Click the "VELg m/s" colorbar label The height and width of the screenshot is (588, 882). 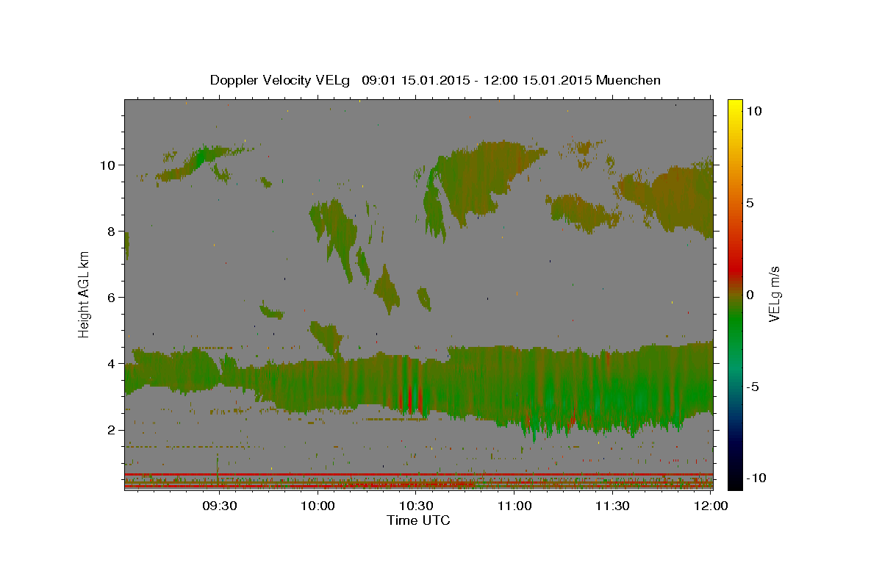[774, 294]
